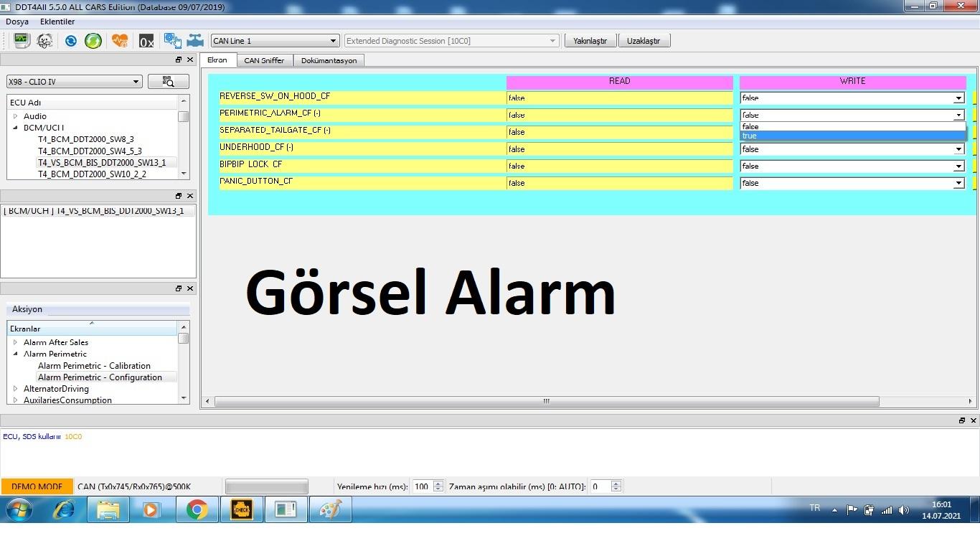The image size is (980, 551).
Task: Click the blue refresh icon
Action: pyautogui.click(x=70, y=41)
